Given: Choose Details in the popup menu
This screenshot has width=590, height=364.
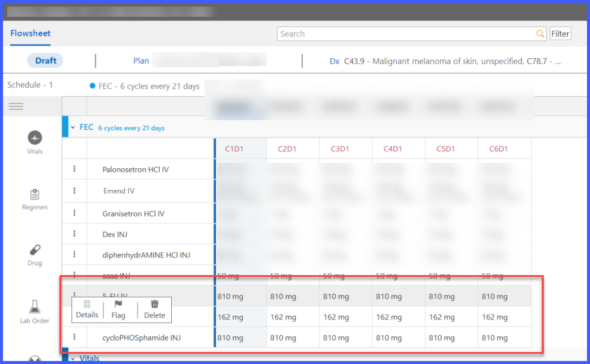Looking at the screenshot, I should [87, 309].
